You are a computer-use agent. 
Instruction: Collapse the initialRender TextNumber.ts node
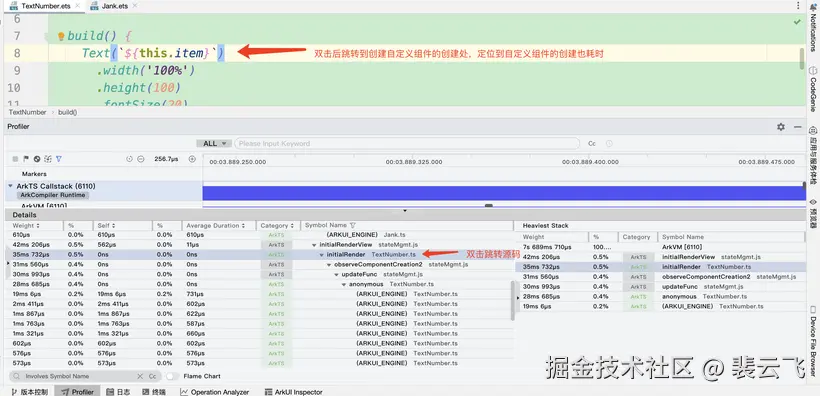tap(322, 255)
